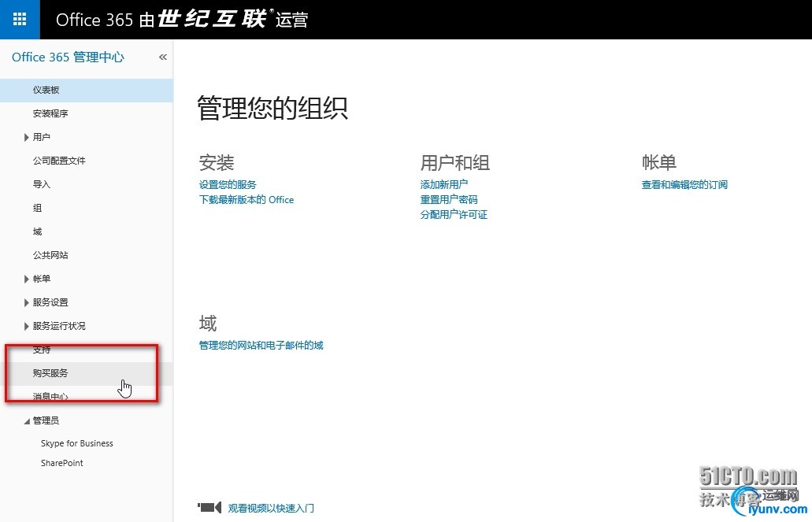Click 服务设置 label in the sidebar
This screenshot has width=812, height=522.
coord(50,302)
